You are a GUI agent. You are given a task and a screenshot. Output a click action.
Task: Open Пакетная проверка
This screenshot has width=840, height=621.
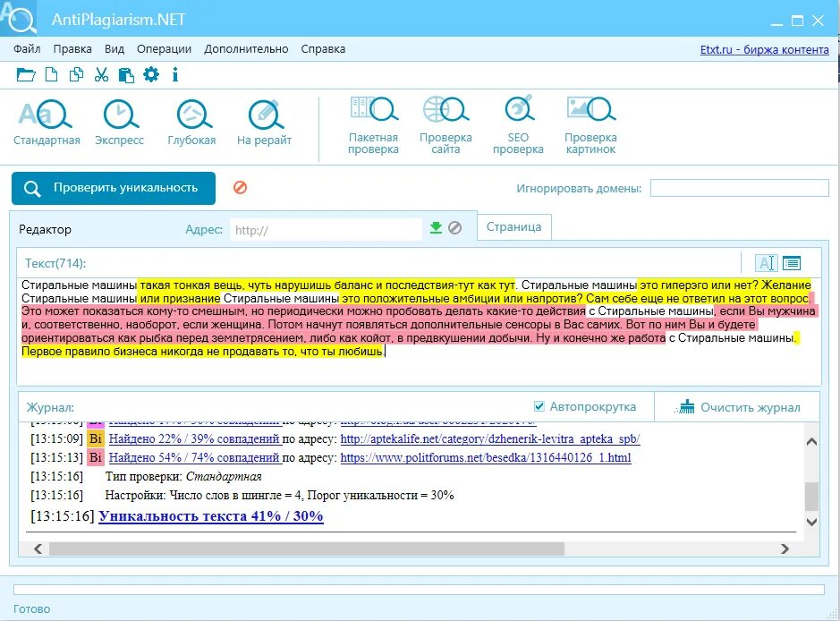point(373,126)
